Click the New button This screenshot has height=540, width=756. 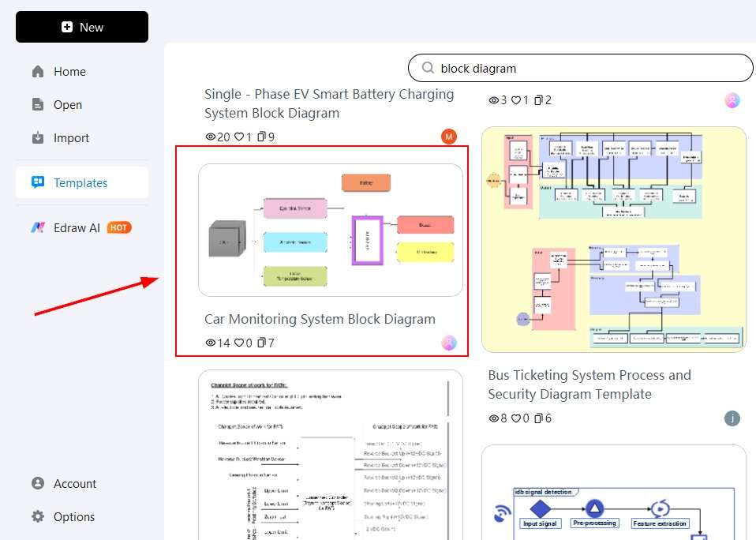[81, 26]
